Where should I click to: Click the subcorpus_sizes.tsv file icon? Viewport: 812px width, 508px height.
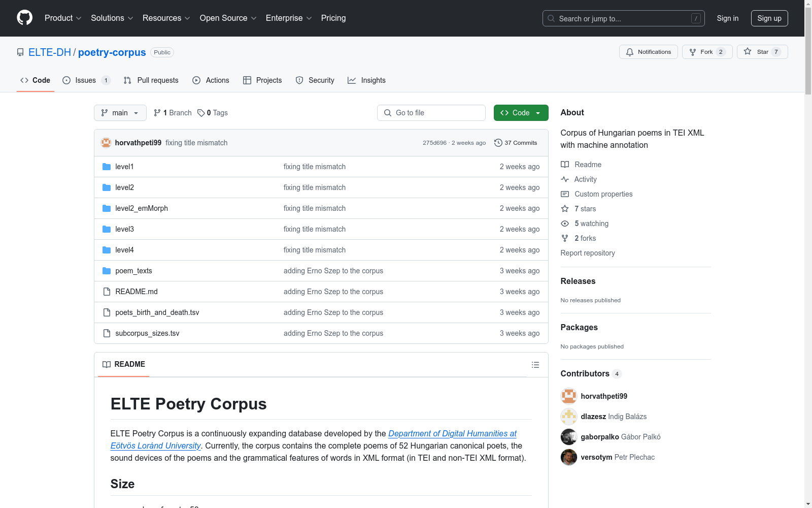(x=107, y=333)
